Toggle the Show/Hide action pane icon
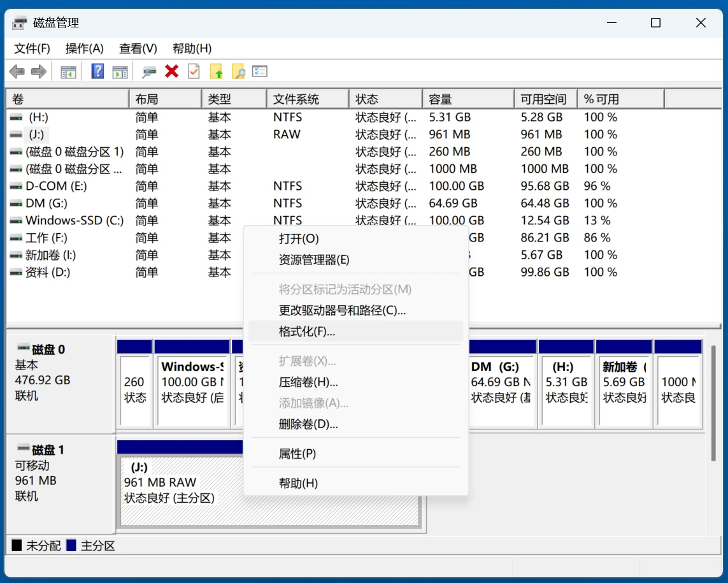 120,71
